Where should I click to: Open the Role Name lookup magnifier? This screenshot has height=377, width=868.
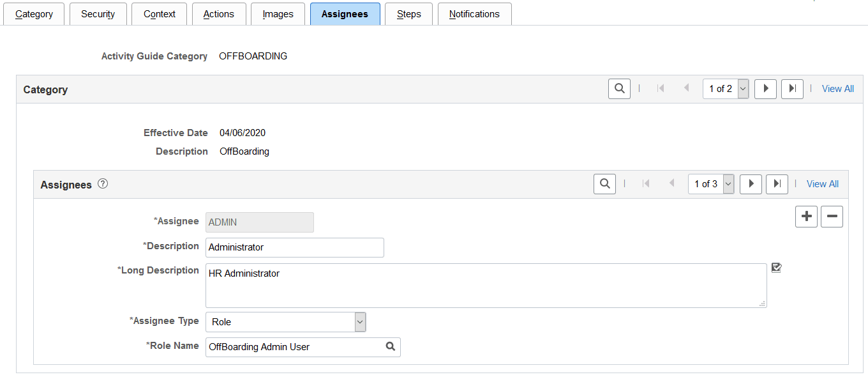point(390,346)
